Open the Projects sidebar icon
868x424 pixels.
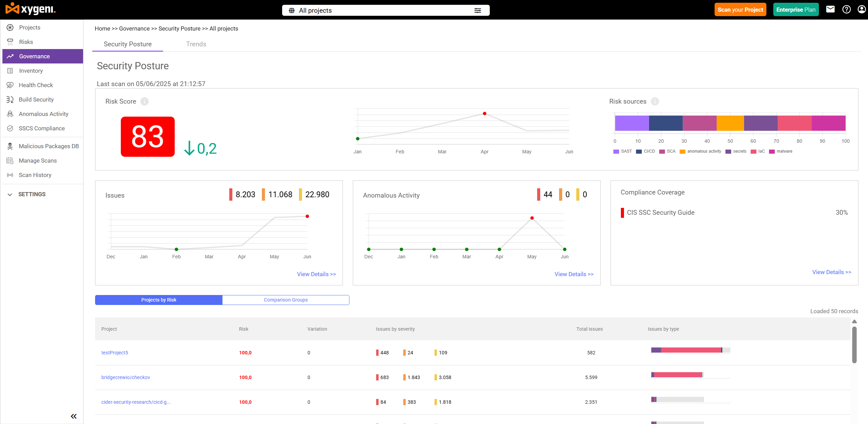(x=10, y=27)
